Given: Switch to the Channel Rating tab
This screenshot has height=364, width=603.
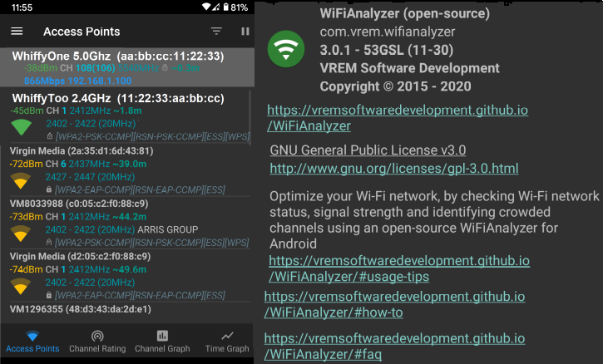Looking at the screenshot, I should pos(97,342).
